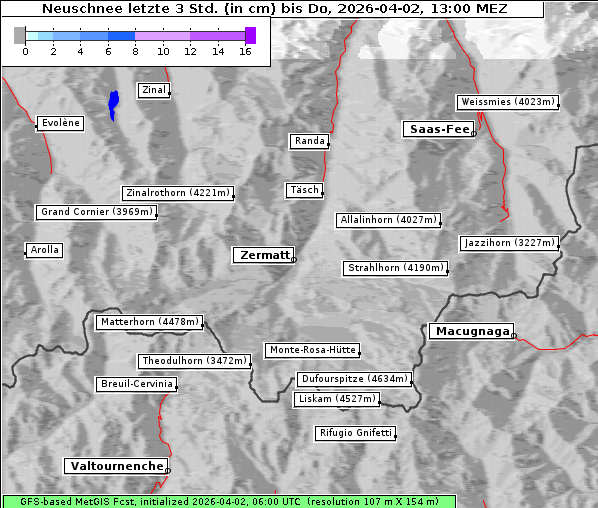Click the Neuschnee letzte 3 Std. title
Screen dimensions: 598x508
pyautogui.click(x=274, y=8)
